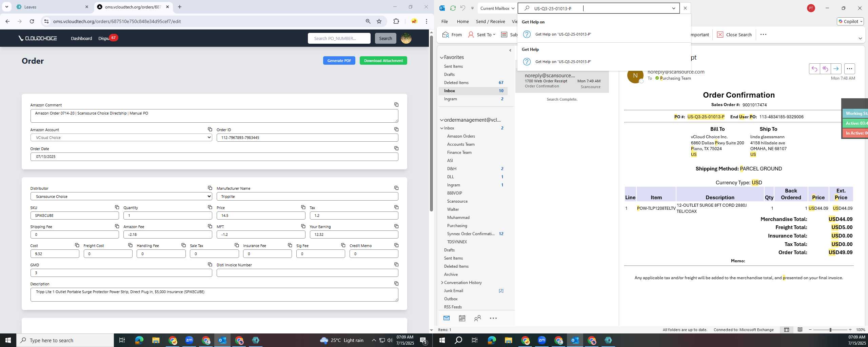Open Outlook people view
Viewport: 868px width, 347px height.
pyautogui.click(x=477, y=318)
